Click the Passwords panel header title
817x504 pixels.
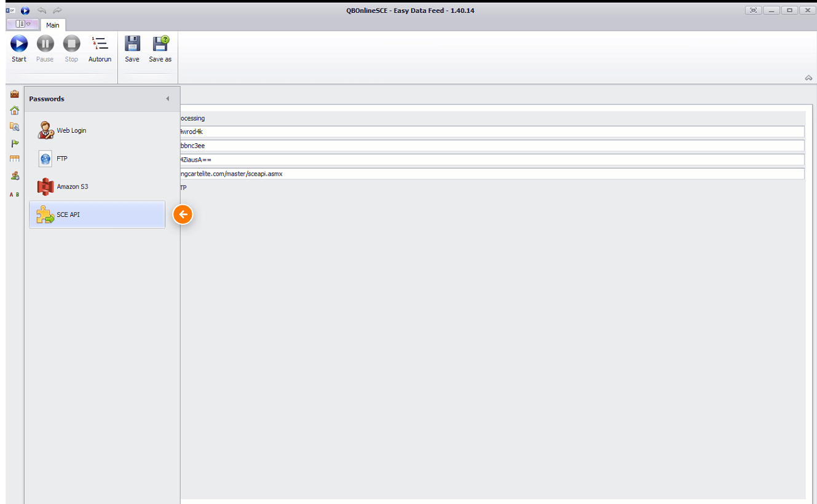click(47, 99)
